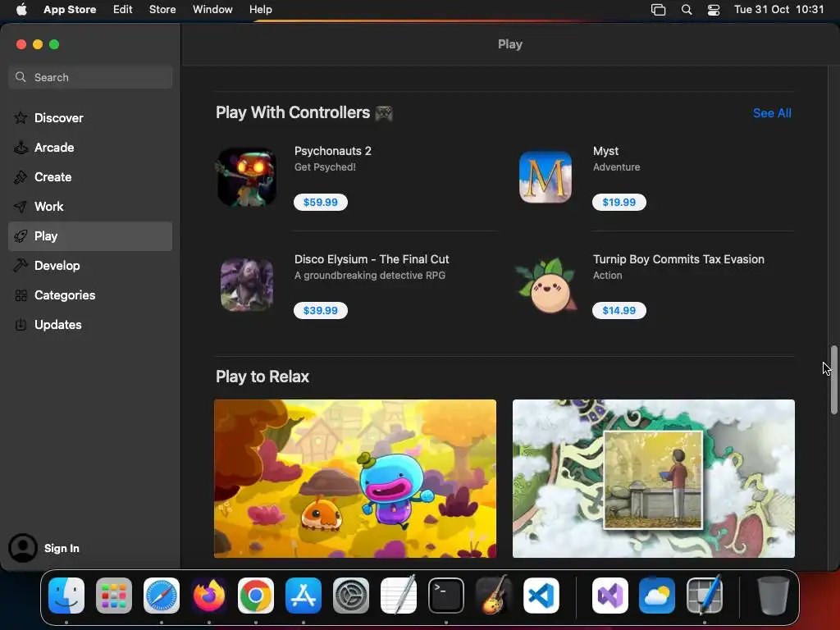Buy Turnip Boy for $14.99
This screenshot has height=630, width=840.
click(x=619, y=310)
